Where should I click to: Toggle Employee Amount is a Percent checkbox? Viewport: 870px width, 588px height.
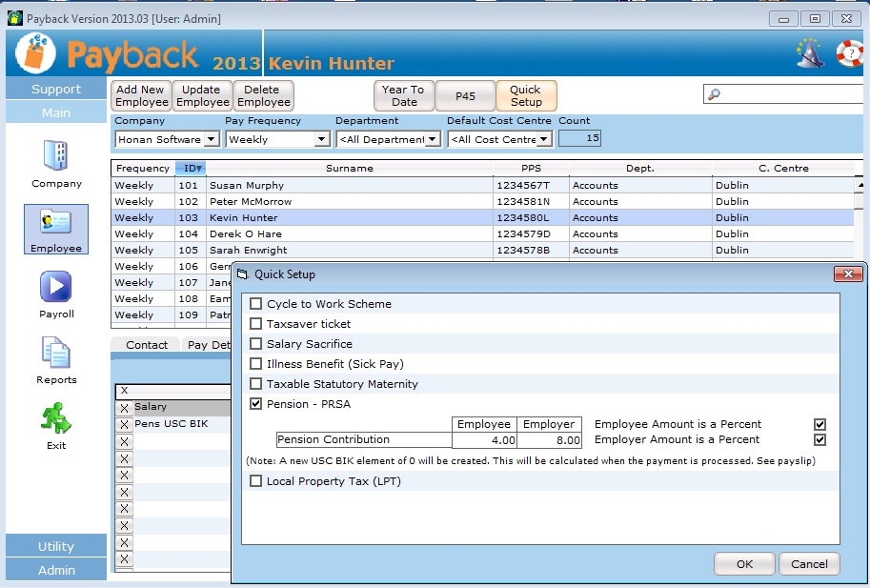[819, 424]
